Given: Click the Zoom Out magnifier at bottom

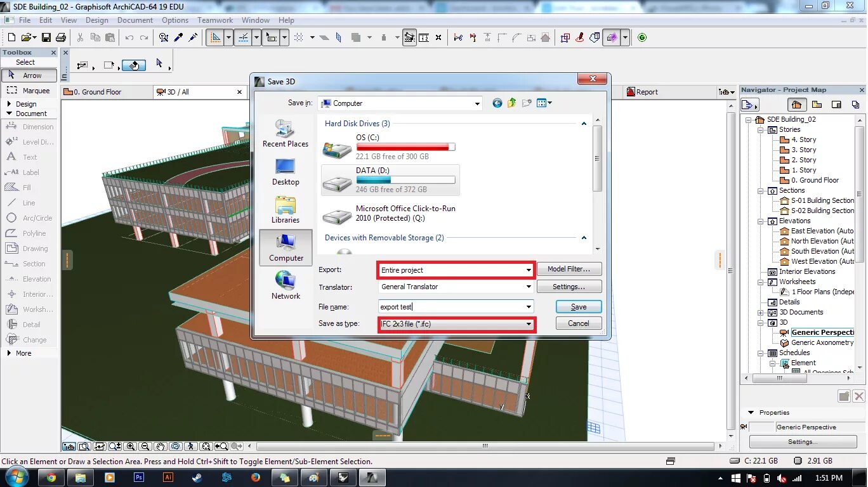Looking at the screenshot, I should click(x=145, y=446).
